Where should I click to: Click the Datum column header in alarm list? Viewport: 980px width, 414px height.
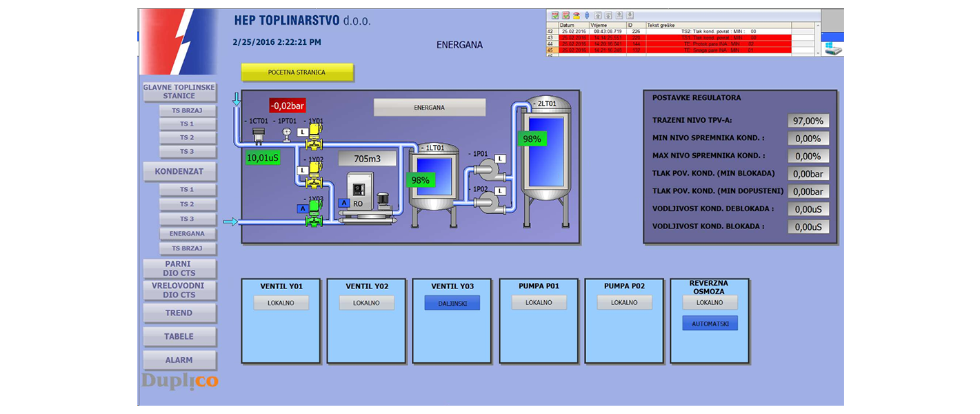pos(574,25)
